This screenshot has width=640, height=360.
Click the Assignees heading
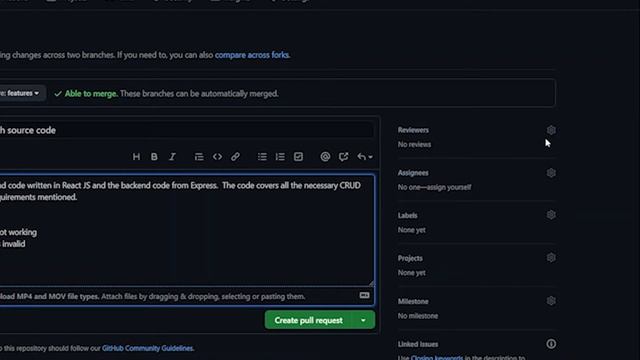(413, 173)
